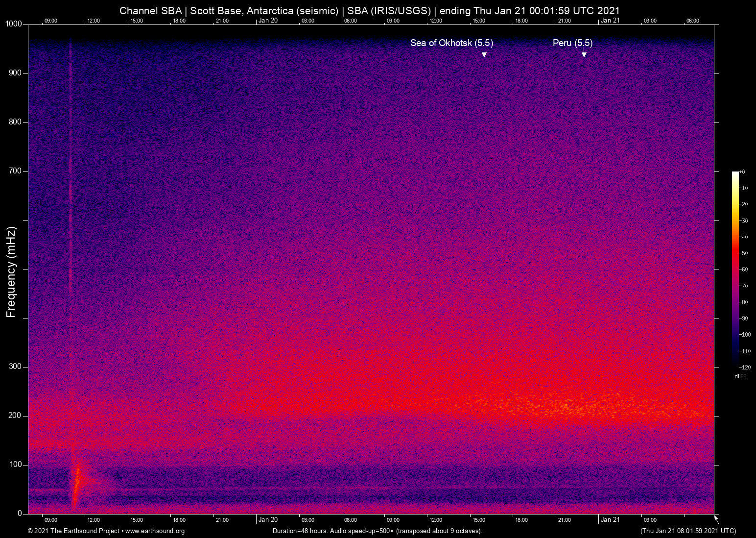
Task: Click the 1000 frequency axis tick label
Action: click(x=13, y=24)
